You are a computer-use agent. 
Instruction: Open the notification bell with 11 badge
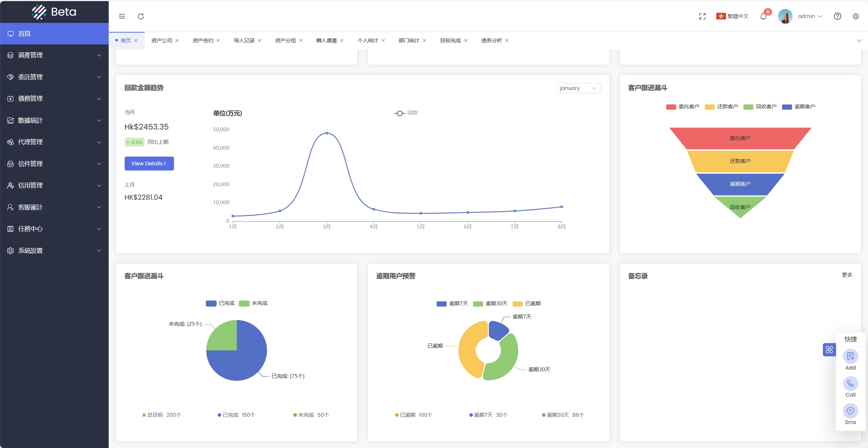[x=763, y=16]
